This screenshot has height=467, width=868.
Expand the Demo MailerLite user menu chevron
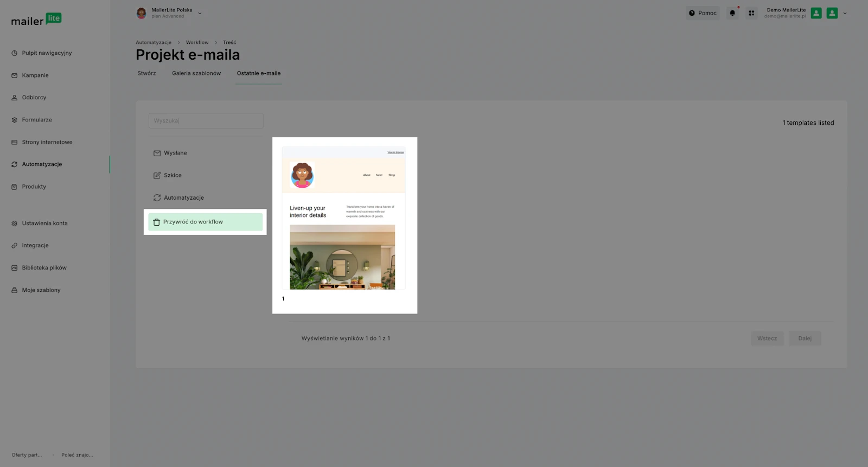[x=845, y=13]
